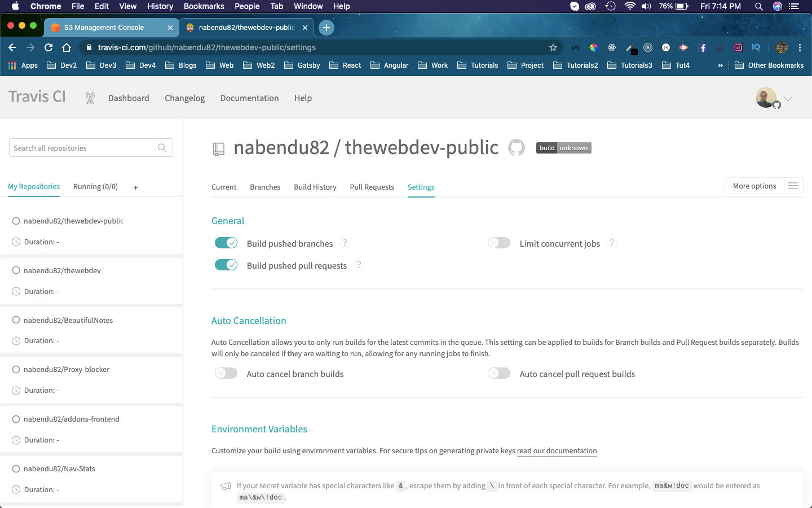Open the Dev2 bookmarks folder

(61, 65)
